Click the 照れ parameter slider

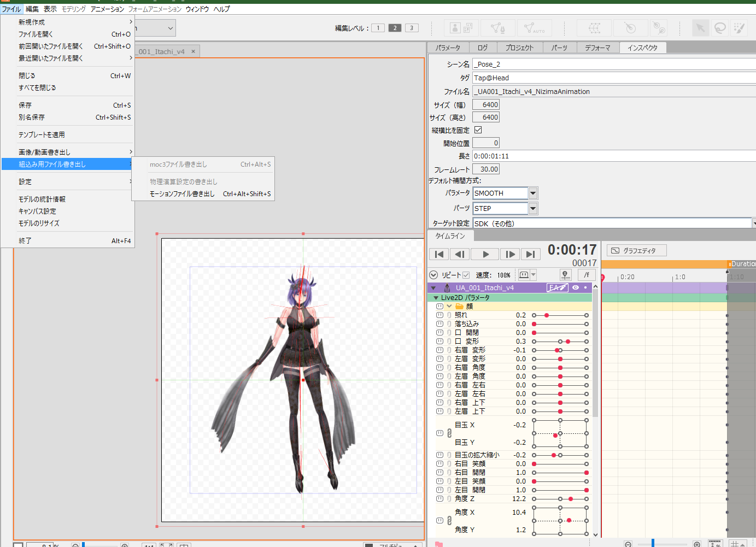tap(560, 315)
